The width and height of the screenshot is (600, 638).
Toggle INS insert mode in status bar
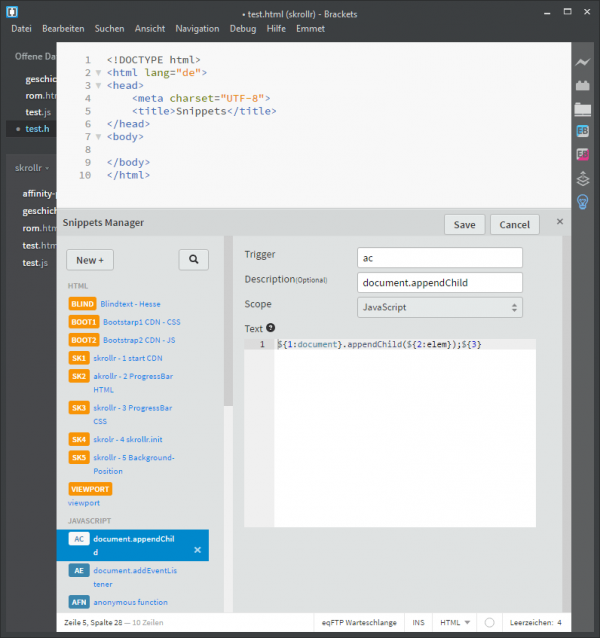point(418,623)
